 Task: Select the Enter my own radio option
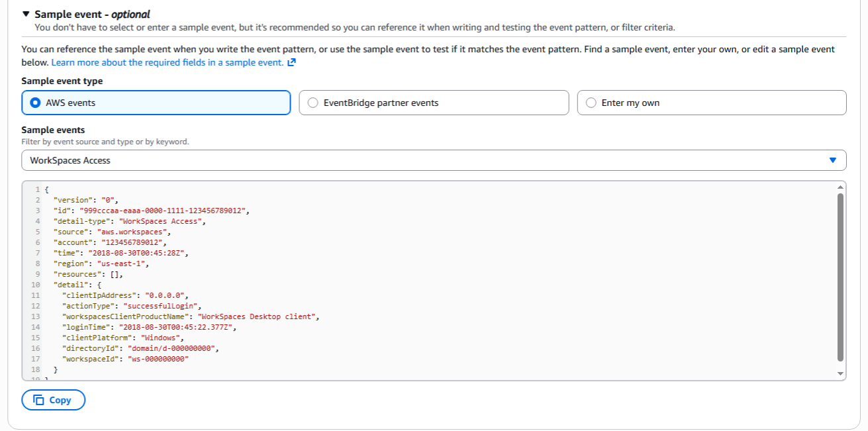click(591, 103)
